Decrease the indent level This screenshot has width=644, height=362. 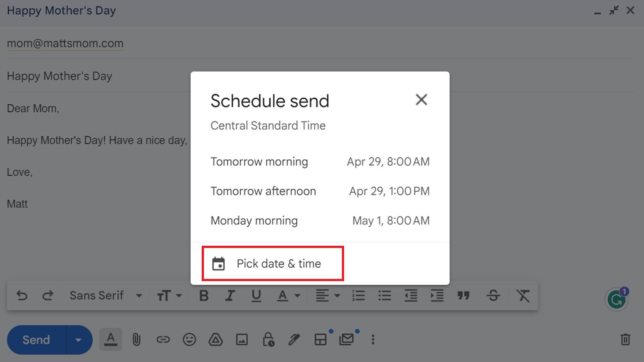pos(411,296)
